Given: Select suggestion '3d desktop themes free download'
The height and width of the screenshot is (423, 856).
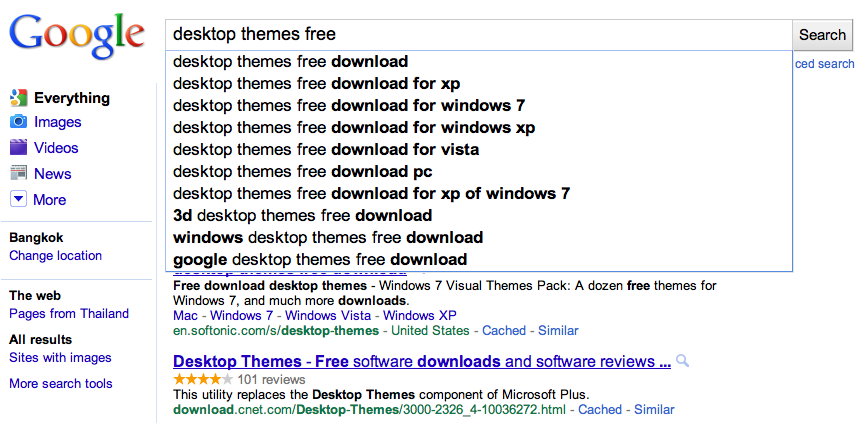Looking at the screenshot, I should (479, 216).
